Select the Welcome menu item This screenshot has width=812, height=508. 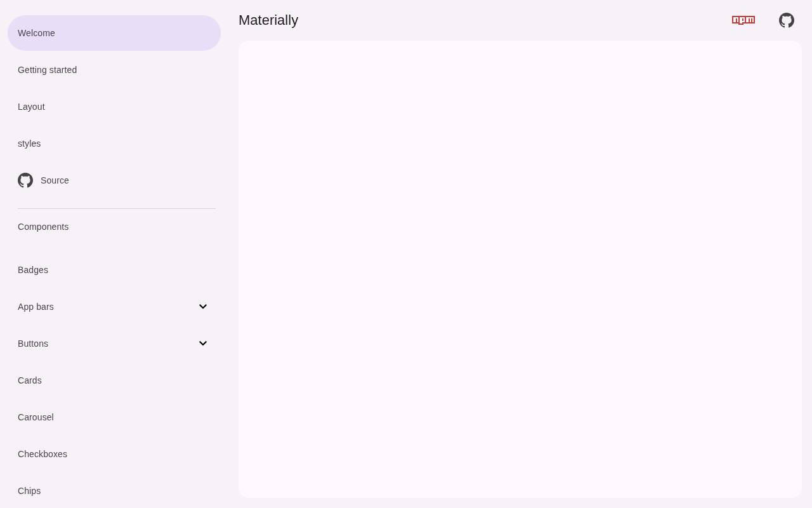(37, 33)
